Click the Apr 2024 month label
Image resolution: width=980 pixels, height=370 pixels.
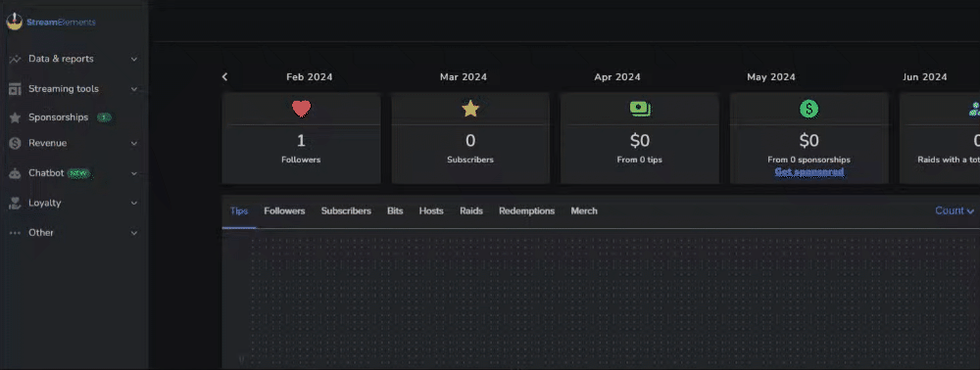tap(617, 77)
